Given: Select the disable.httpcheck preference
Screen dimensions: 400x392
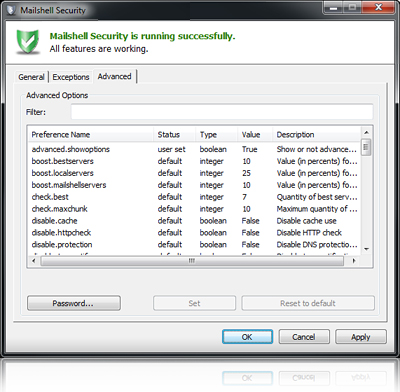Looking at the screenshot, I should (x=194, y=233).
